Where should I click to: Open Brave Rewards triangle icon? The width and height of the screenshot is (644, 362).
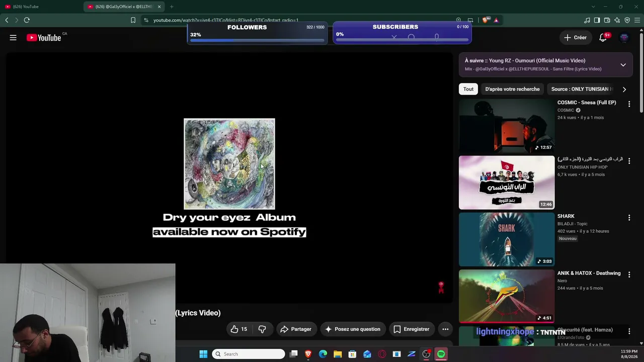[496, 20]
